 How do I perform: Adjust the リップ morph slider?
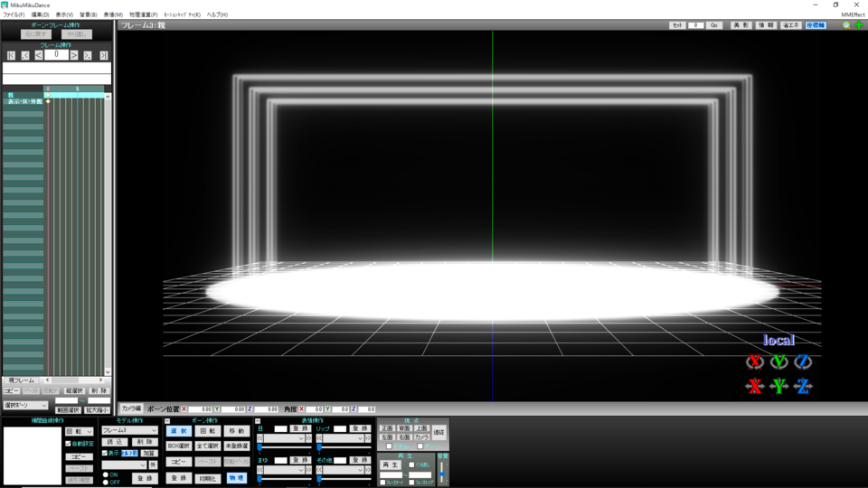(x=344, y=446)
